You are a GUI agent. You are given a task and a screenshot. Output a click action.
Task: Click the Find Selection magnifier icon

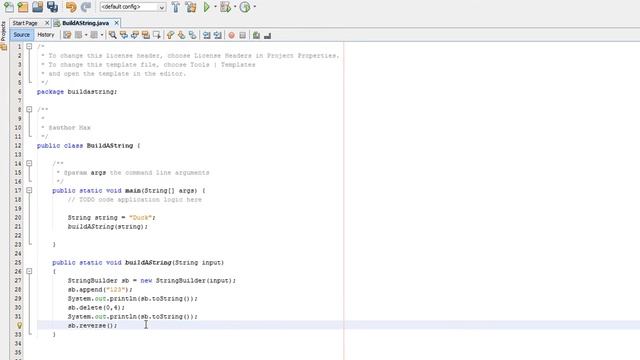112,36
